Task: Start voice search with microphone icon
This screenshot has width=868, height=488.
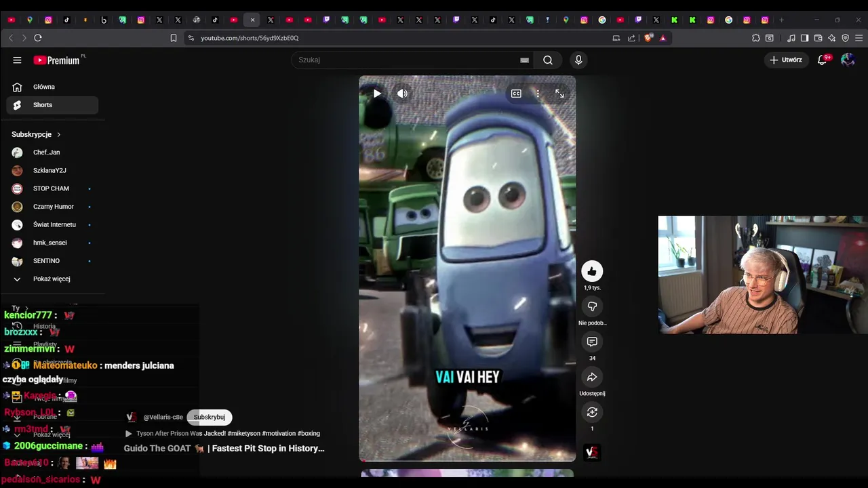Action: [x=578, y=60]
